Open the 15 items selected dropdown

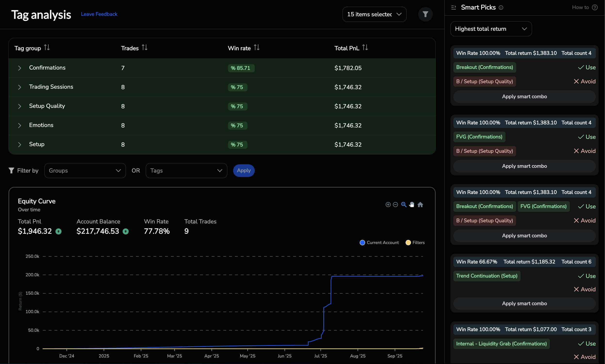tap(374, 14)
